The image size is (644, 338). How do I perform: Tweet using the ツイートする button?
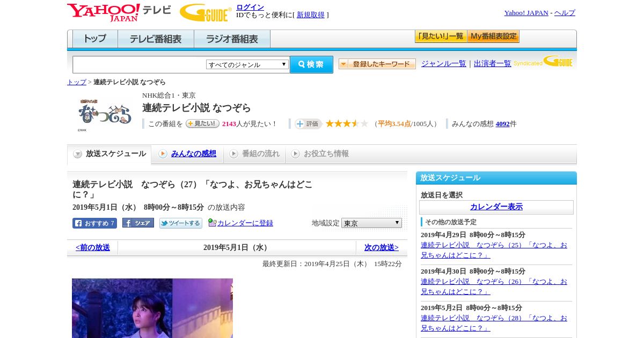[x=181, y=223]
